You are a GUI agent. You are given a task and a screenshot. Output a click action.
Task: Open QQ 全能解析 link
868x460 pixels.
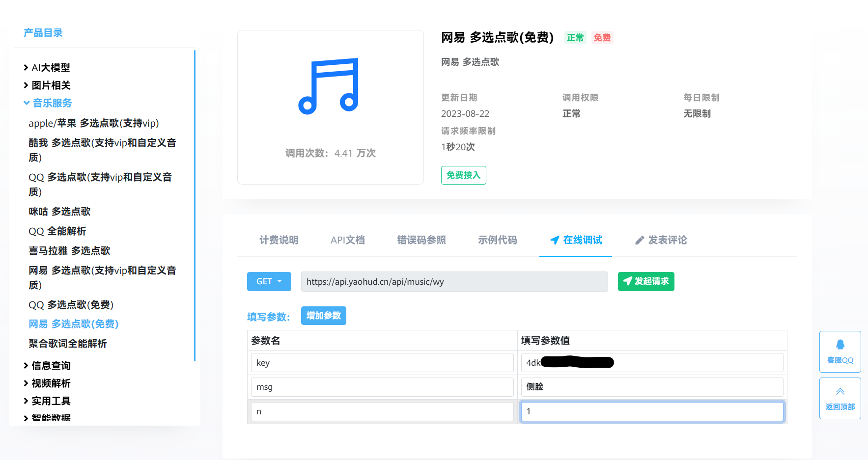coord(57,231)
